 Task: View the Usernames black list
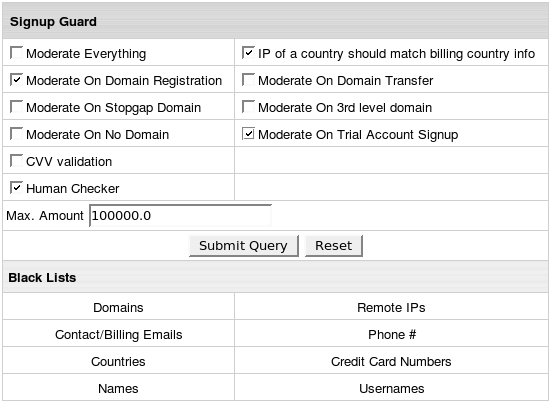tap(391, 389)
